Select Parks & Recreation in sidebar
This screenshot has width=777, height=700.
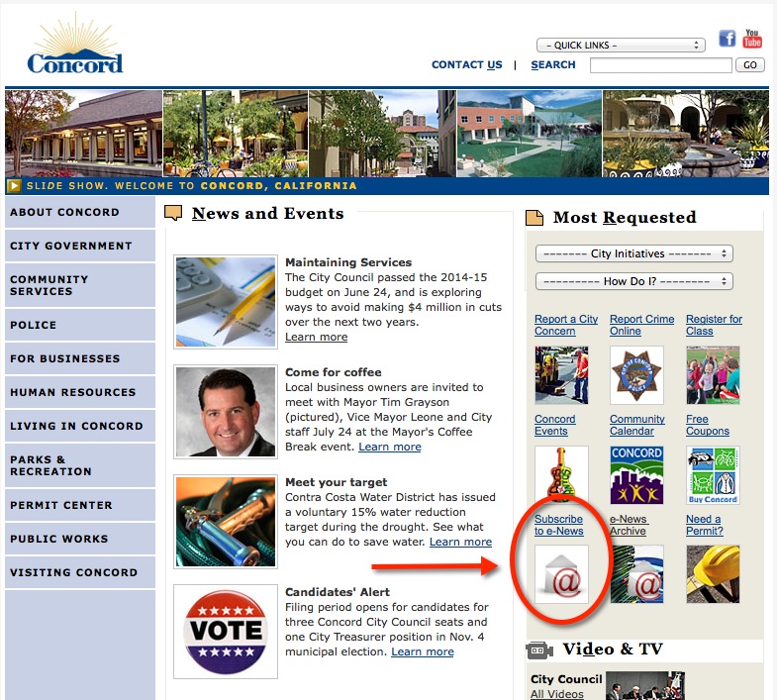(80, 465)
